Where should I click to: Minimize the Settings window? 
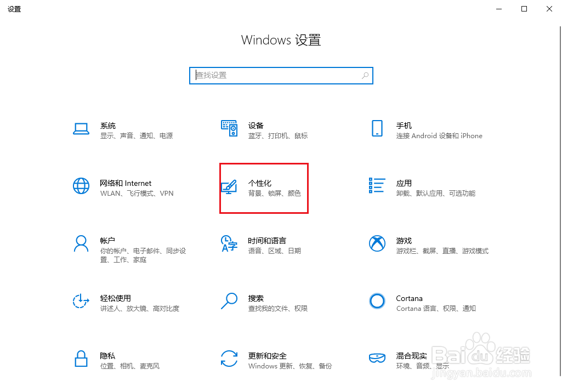499,9
